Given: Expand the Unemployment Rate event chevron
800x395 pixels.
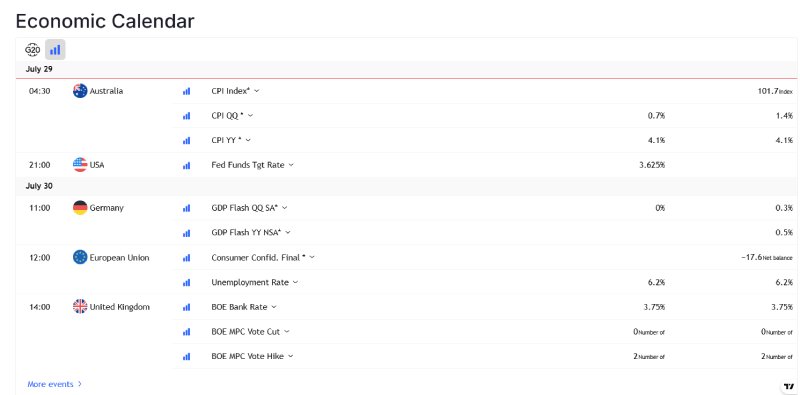Looking at the screenshot, I should point(295,282).
